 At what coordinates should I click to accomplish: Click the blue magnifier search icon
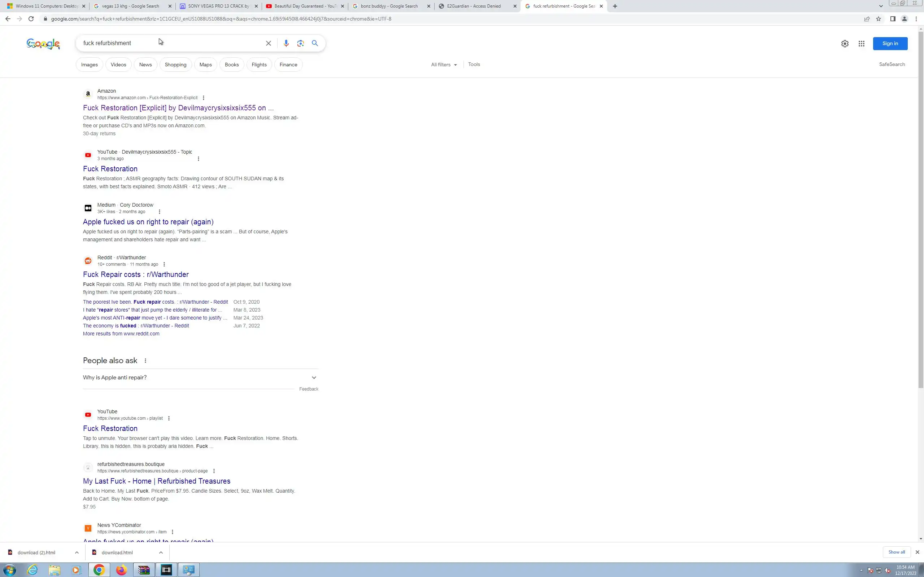(315, 43)
